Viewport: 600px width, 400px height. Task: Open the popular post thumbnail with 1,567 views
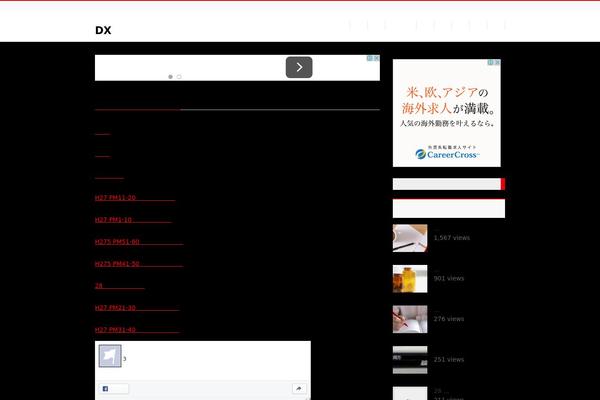pos(410,238)
